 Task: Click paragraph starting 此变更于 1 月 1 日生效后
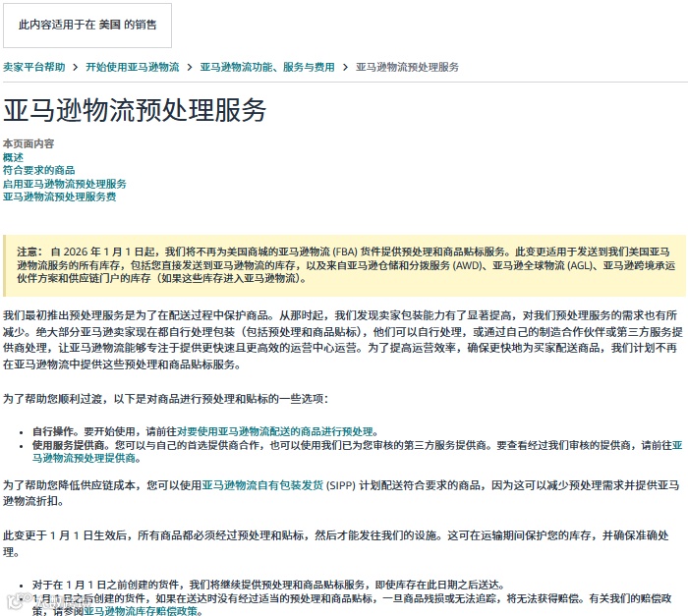pos(336,543)
